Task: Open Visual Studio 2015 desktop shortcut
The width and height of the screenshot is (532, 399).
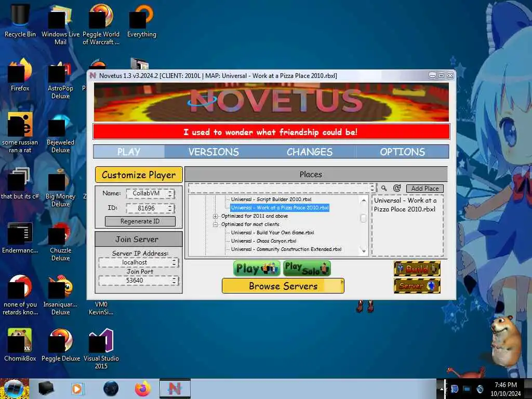Action: pos(101,349)
